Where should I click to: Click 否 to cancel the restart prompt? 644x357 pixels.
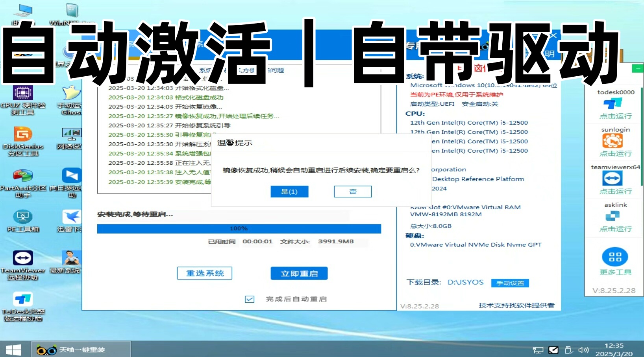352,191
